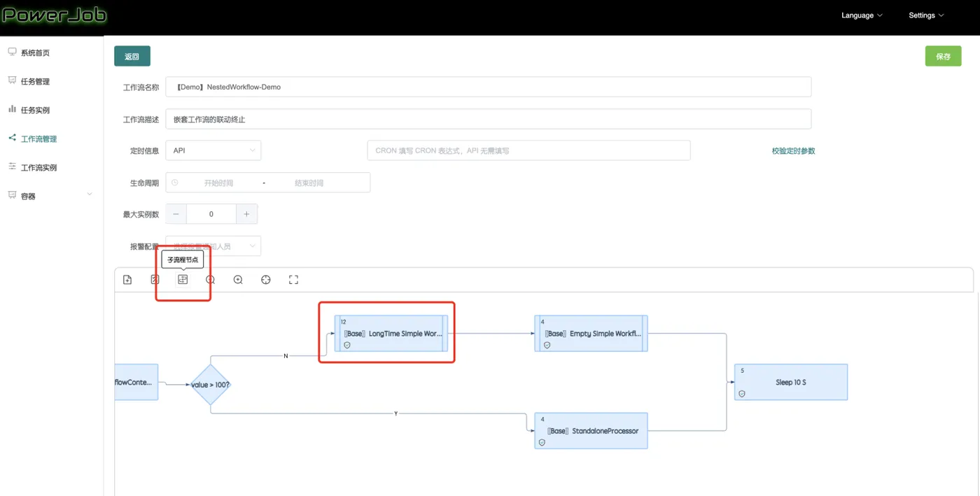The width and height of the screenshot is (980, 496).
Task: Add a new job node from toolbar
Action: 127,280
